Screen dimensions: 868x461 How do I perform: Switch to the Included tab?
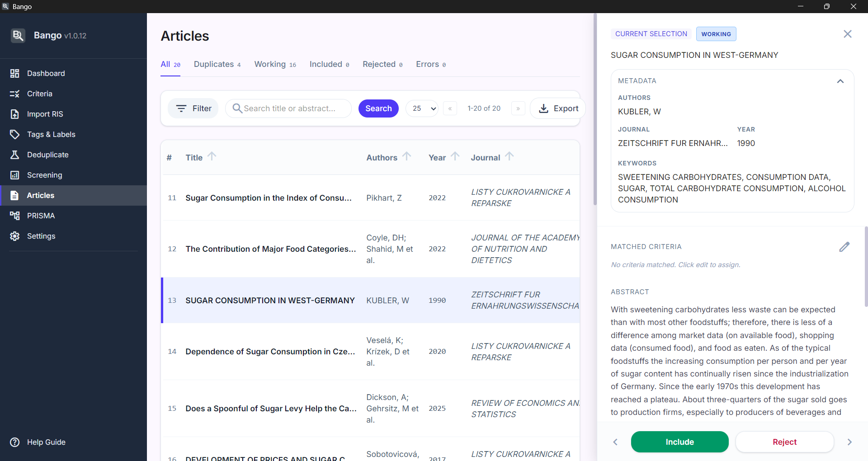coord(330,65)
